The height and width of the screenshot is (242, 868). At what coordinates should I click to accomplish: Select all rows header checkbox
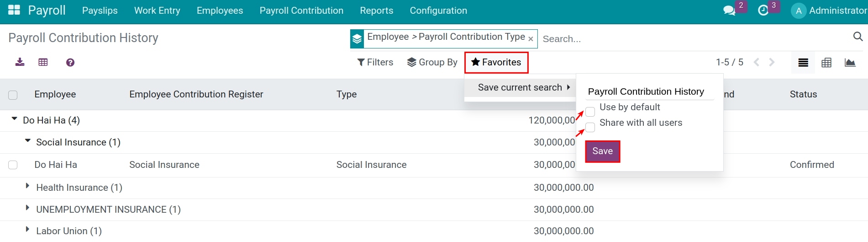(x=13, y=95)
